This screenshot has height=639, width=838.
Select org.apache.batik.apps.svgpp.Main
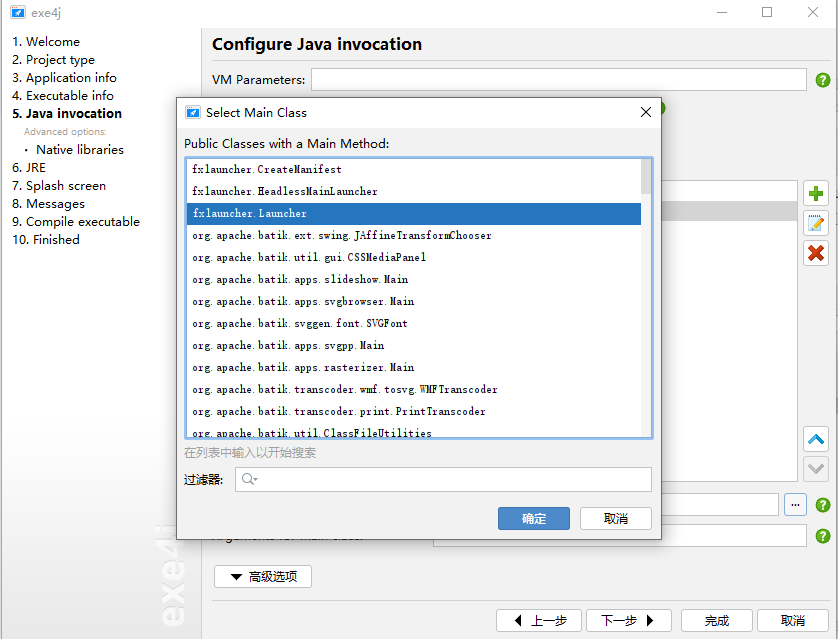coord(414,346)
